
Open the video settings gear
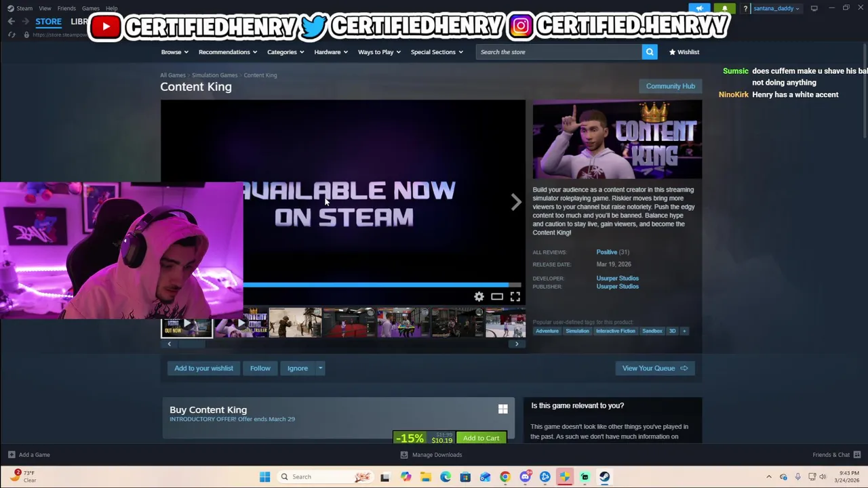point(479,297)
